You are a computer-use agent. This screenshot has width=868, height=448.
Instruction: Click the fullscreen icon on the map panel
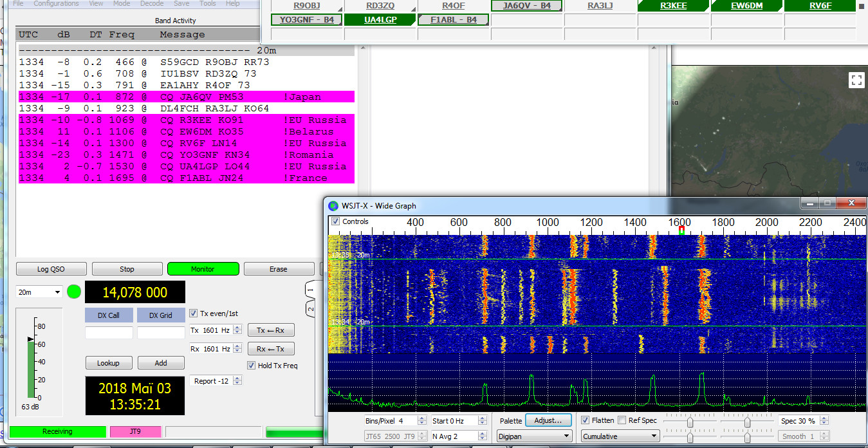point(856,80)
